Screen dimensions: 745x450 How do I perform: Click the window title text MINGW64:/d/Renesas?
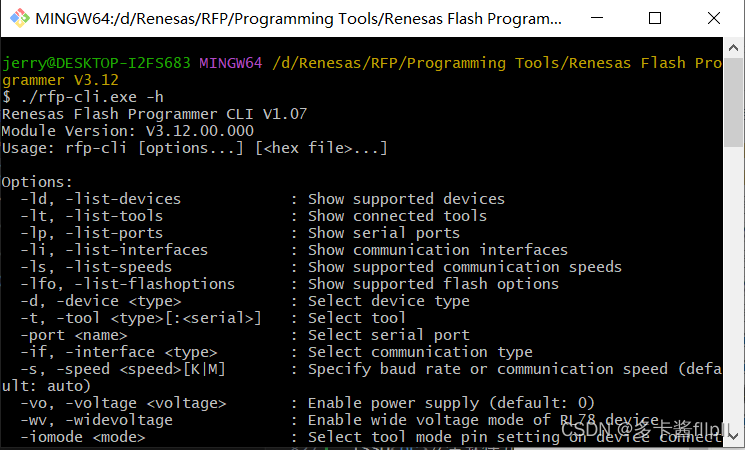[x=298, y=19]
